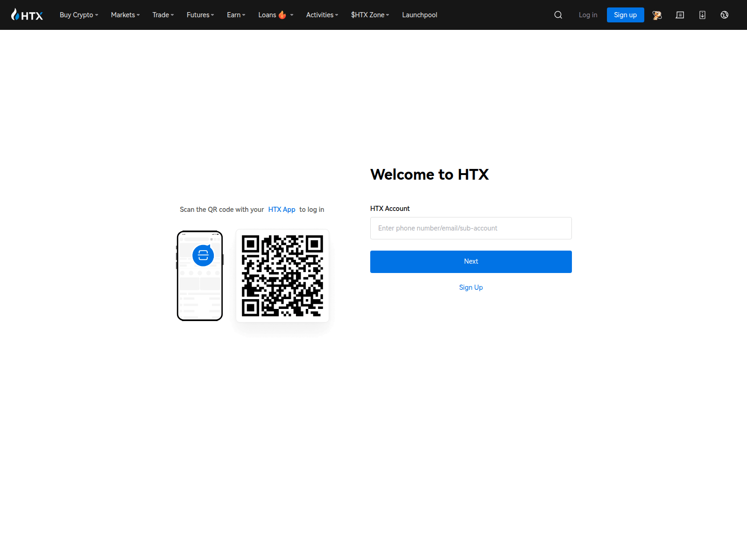Viewport: 747px width, 560px height.
Task: Click the QR code image
Action: point(282,276)
